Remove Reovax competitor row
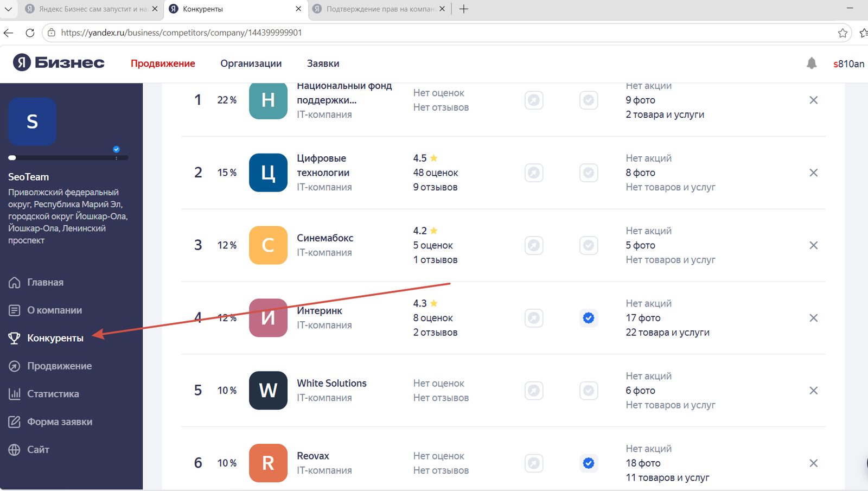The width and height of the screenshot is (868, 491). [813, 463]
